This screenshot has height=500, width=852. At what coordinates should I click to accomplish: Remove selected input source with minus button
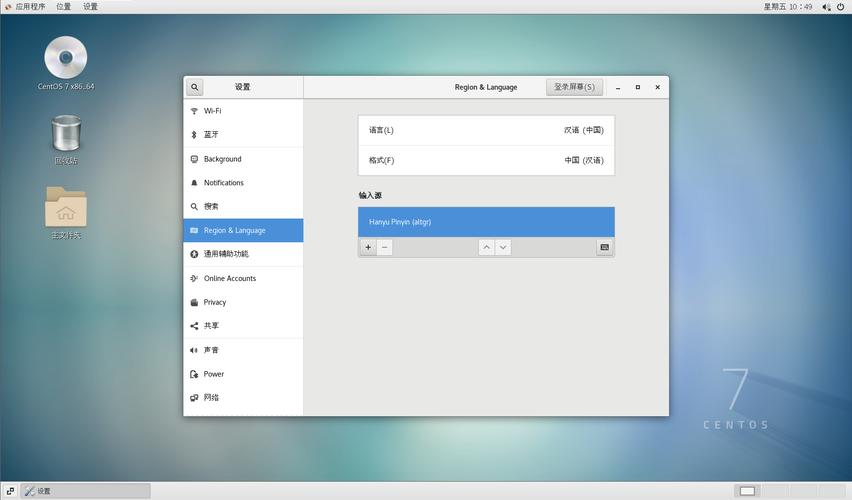point(384,247)
